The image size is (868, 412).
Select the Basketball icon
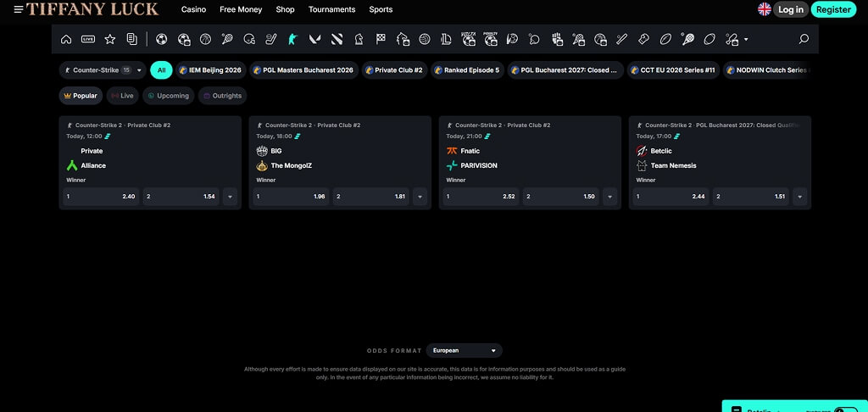point(205,39)
